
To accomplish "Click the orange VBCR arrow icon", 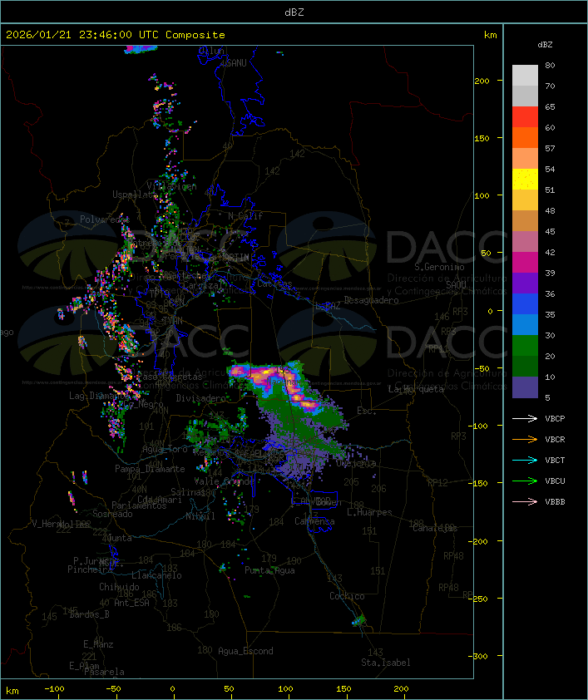I will 525,439.
